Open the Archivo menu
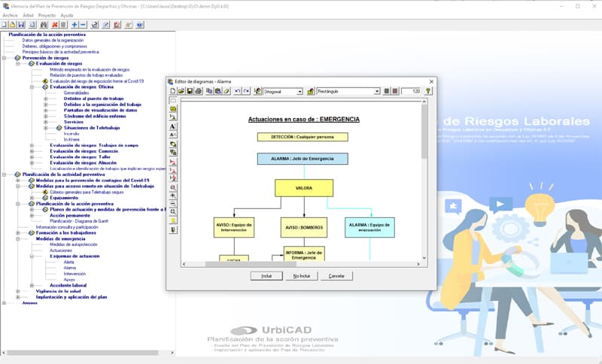The width and height of the screenshot is (602, 364). tap(10, 15)
